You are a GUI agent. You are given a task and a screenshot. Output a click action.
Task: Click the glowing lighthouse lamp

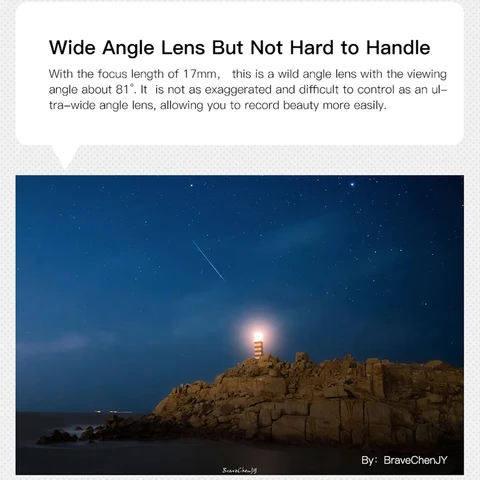258,336
